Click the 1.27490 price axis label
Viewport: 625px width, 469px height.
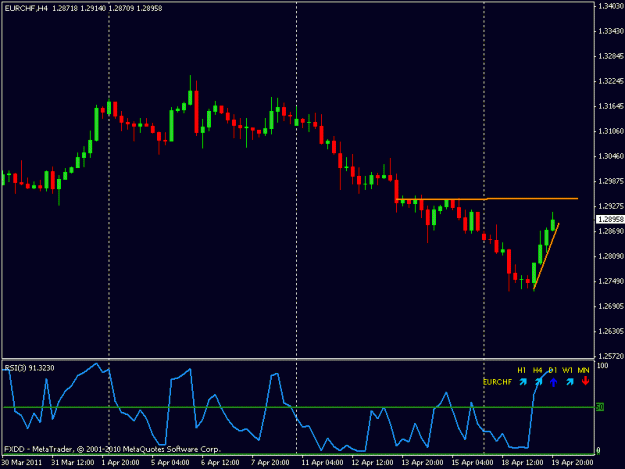[x=611, y=281]
